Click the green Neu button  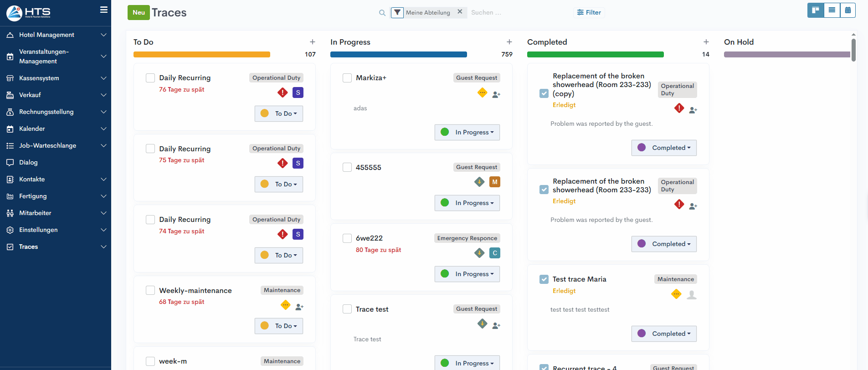pyautogui.click(x=139, y=12)
